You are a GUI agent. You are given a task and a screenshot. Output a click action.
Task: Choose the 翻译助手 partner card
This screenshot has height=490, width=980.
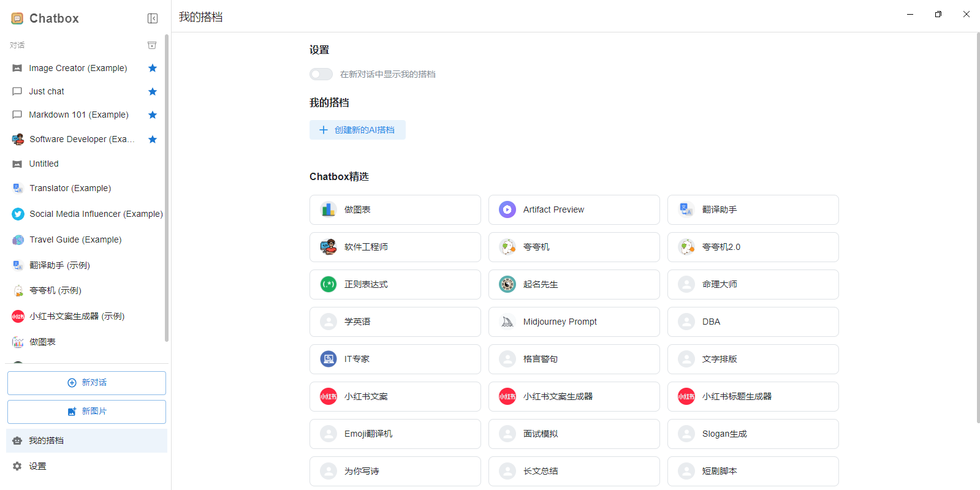(753, 209)
